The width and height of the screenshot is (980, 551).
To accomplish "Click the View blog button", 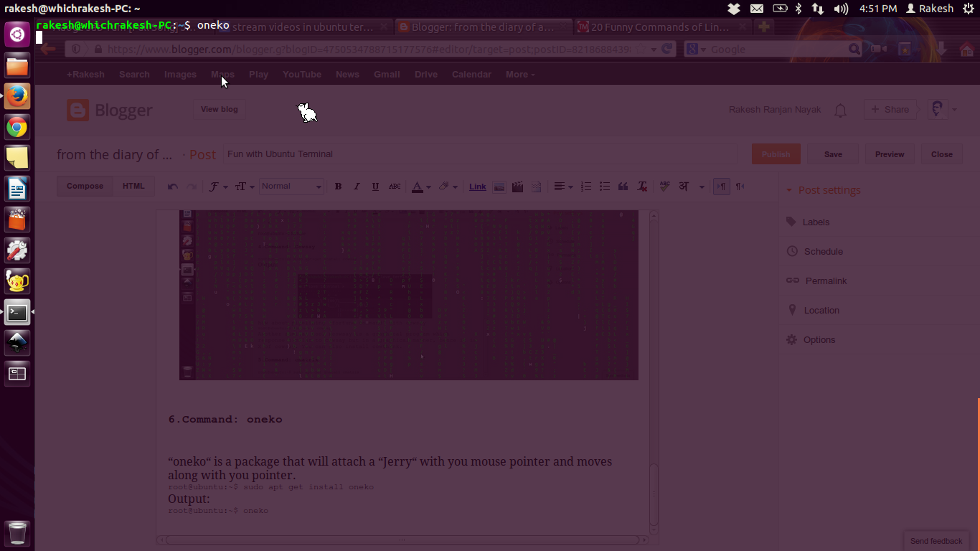I will tap(220, 110).
